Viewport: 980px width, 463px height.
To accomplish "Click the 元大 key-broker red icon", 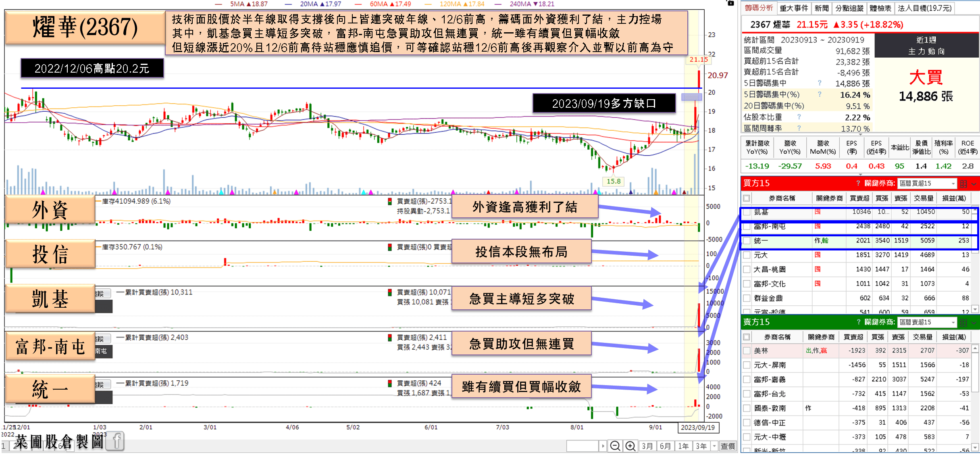I will [818, 254].
